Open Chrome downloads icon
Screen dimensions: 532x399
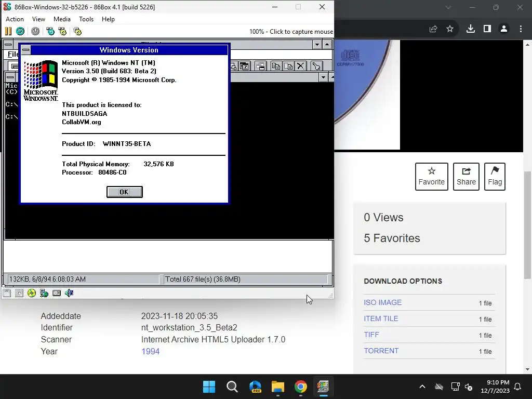471,29
